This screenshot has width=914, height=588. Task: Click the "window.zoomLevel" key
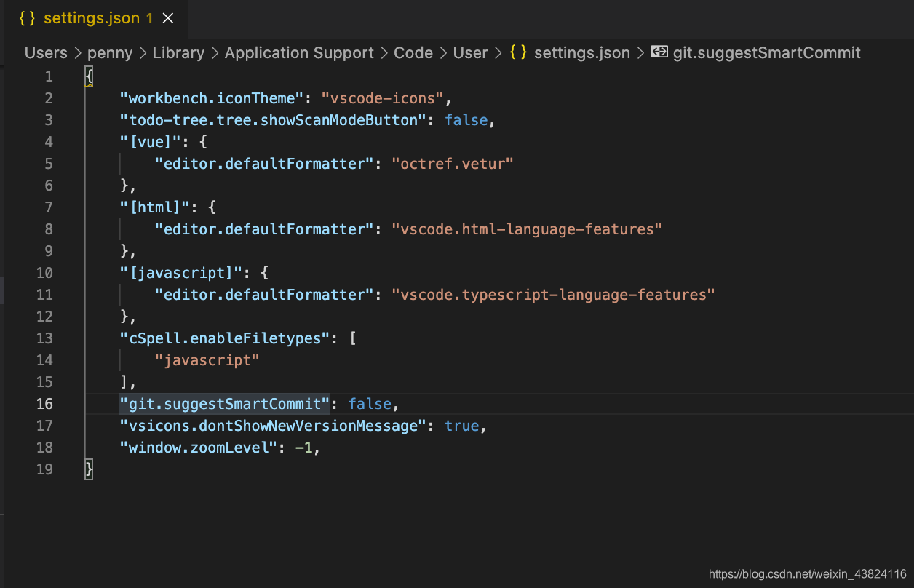[199, 448]
